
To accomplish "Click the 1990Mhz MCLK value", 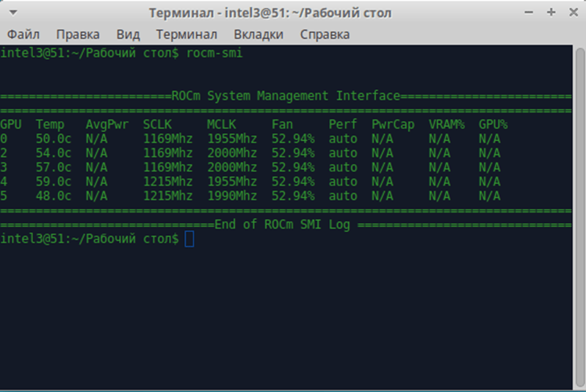I will 232,196.
